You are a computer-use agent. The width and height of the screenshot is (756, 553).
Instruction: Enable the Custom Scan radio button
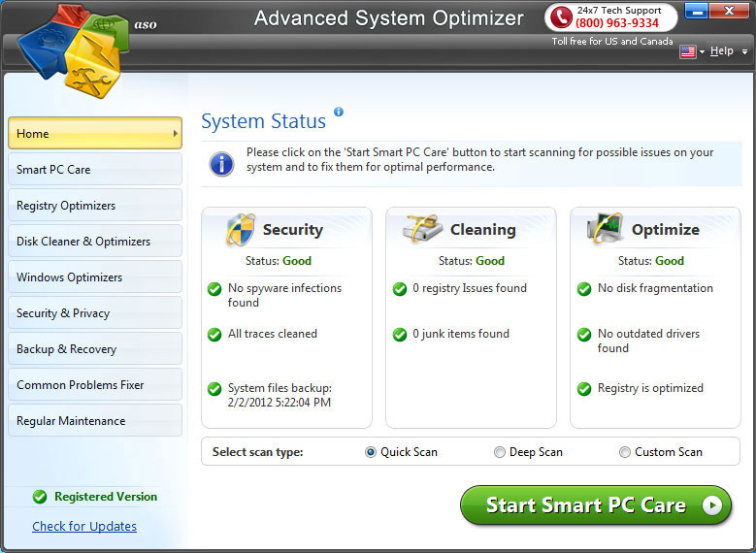point(625,452)
